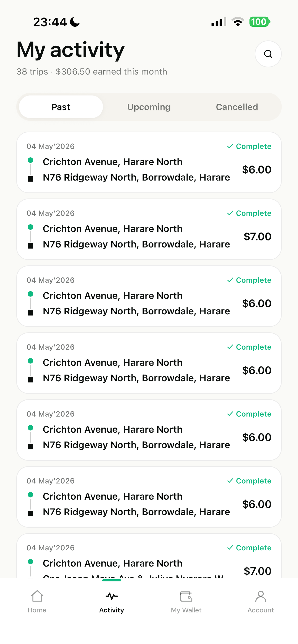Open My Wallet icon in bottom bar

186,596
